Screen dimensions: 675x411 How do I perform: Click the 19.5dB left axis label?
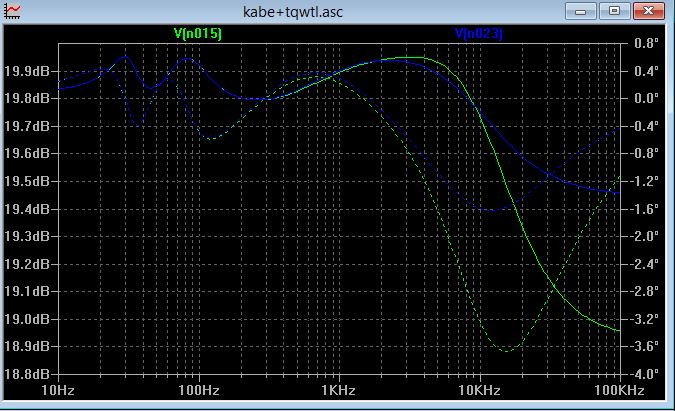tap(27, 181)
